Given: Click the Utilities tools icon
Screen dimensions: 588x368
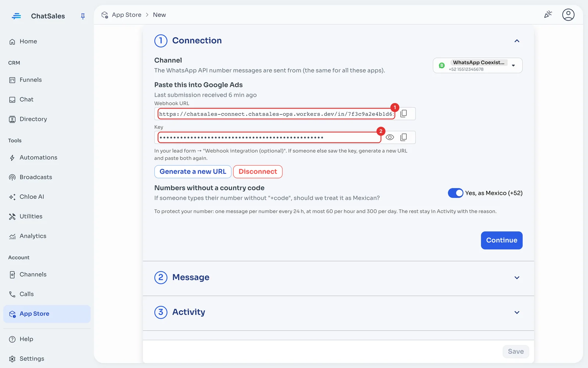Looking at the screenshot, I should click(x=12, y=217).
